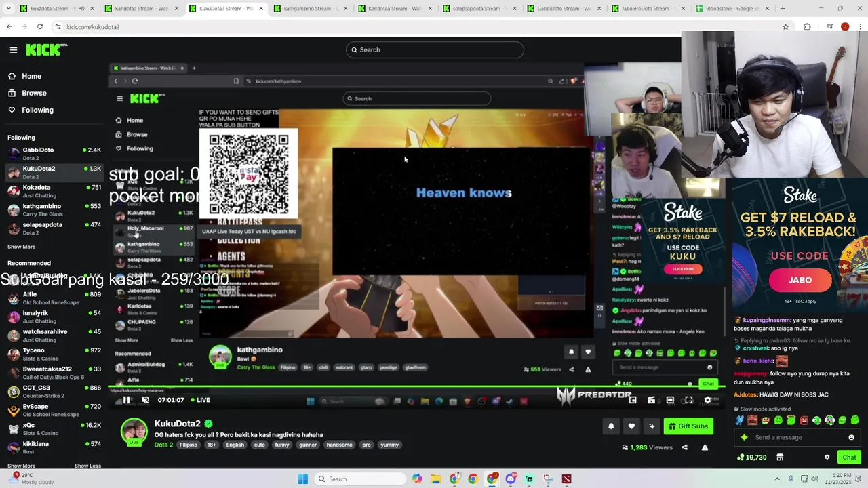Click the green Chat send button
Screen dimensions: 868x488
click(x=849, y=457)
